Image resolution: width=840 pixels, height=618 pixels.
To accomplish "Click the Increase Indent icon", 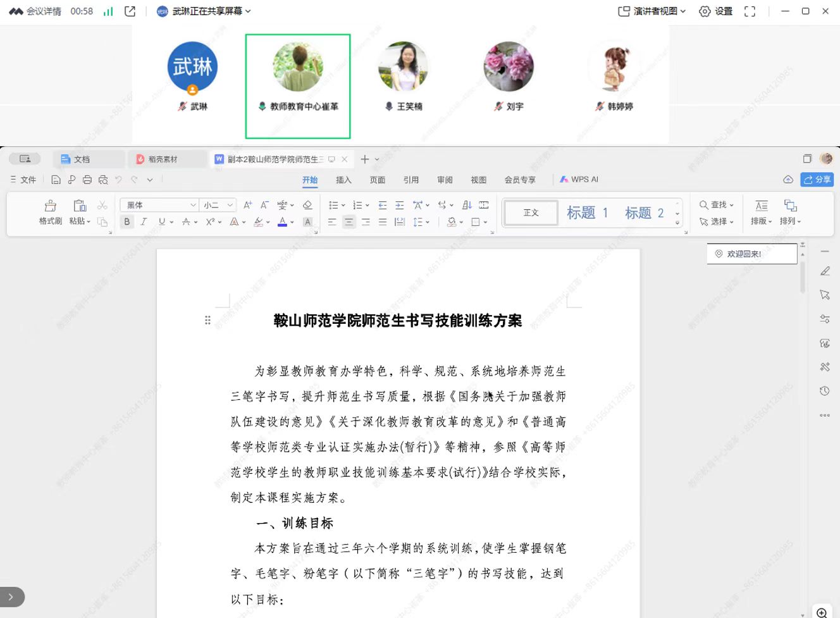I will [x=399, y=205].
